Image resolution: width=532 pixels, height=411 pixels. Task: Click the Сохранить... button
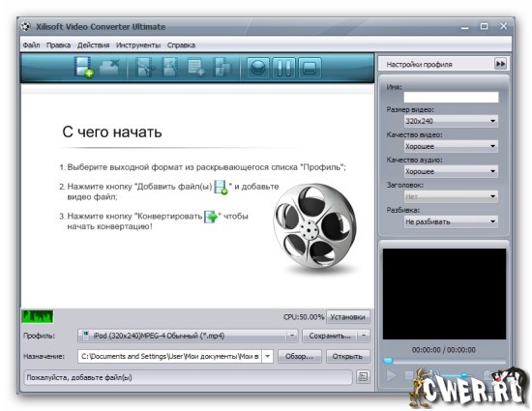[x=330, y=336]
